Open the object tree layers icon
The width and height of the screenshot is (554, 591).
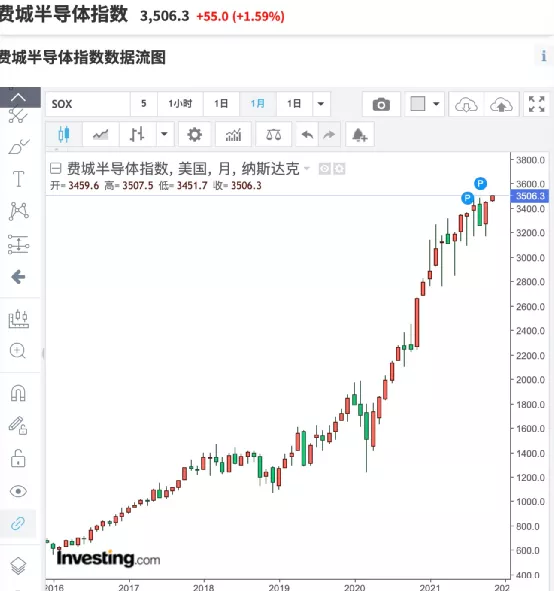[18, 566]
